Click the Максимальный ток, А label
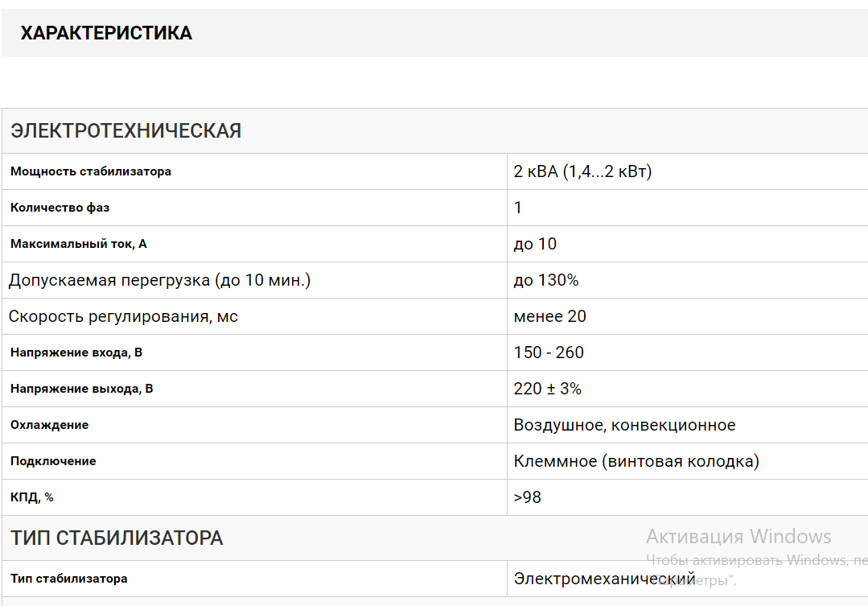 [x=79, y=244]
